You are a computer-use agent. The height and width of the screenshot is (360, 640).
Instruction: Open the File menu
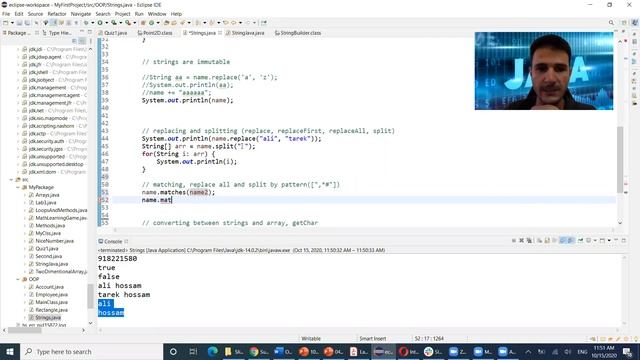click(6, 14)
